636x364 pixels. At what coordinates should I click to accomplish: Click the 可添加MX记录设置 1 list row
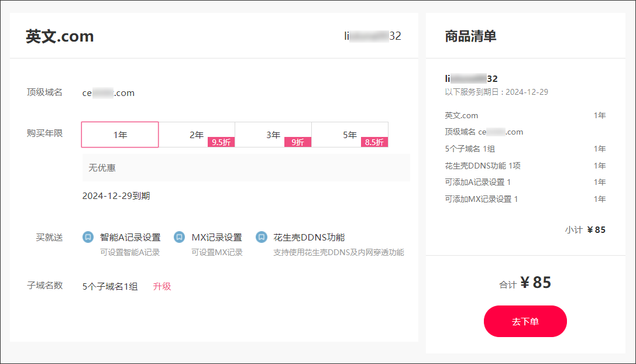525,199
